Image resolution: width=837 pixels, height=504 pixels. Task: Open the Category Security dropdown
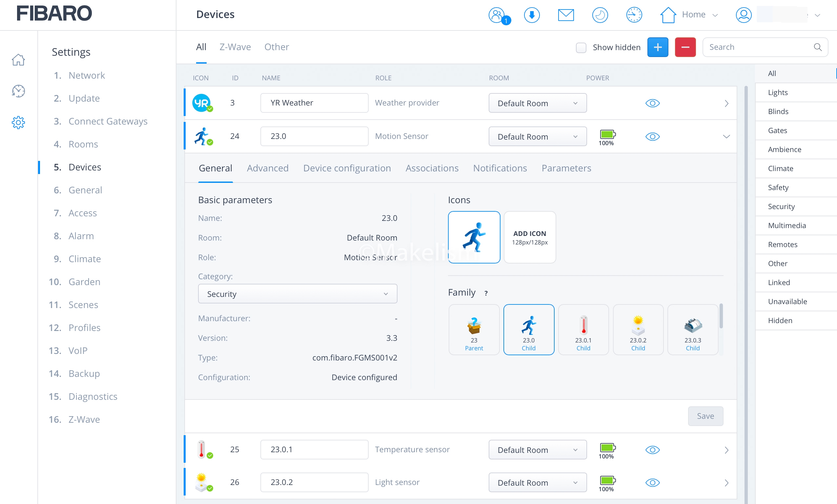pyautogui.click(x=297, y=294)
